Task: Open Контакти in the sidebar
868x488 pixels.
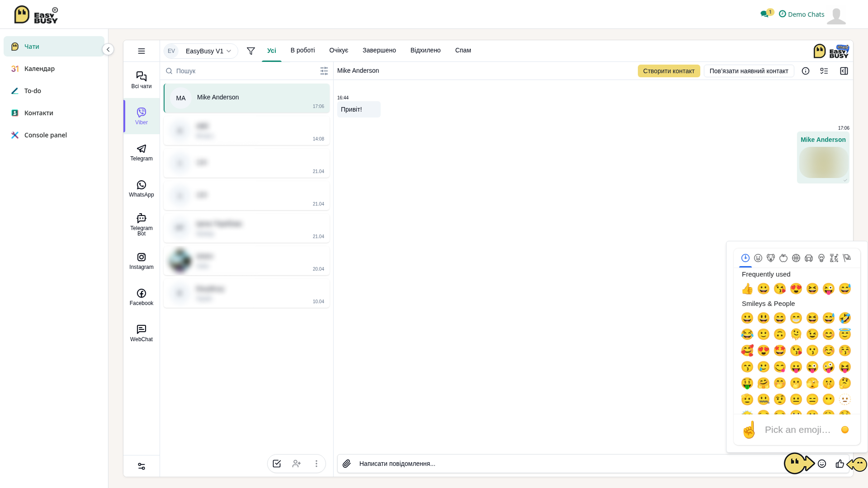Action: pos(54,113)
